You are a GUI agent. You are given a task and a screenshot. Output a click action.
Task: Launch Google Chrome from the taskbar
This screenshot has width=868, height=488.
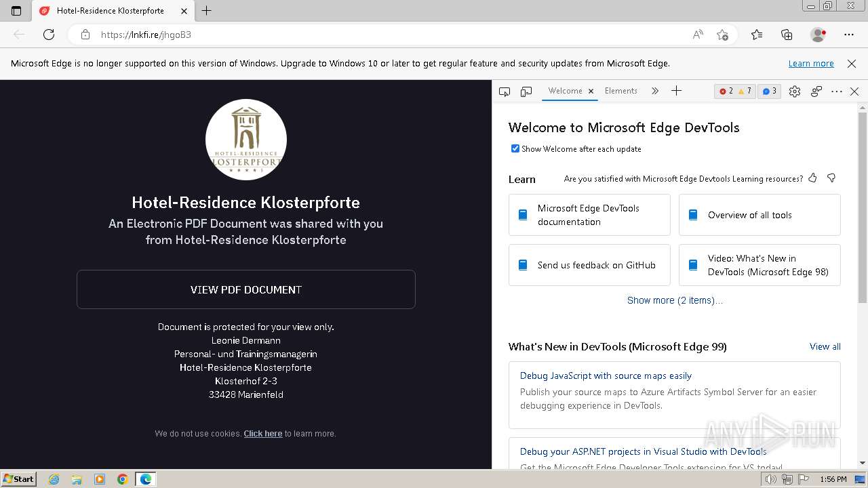tap(122, 479)
